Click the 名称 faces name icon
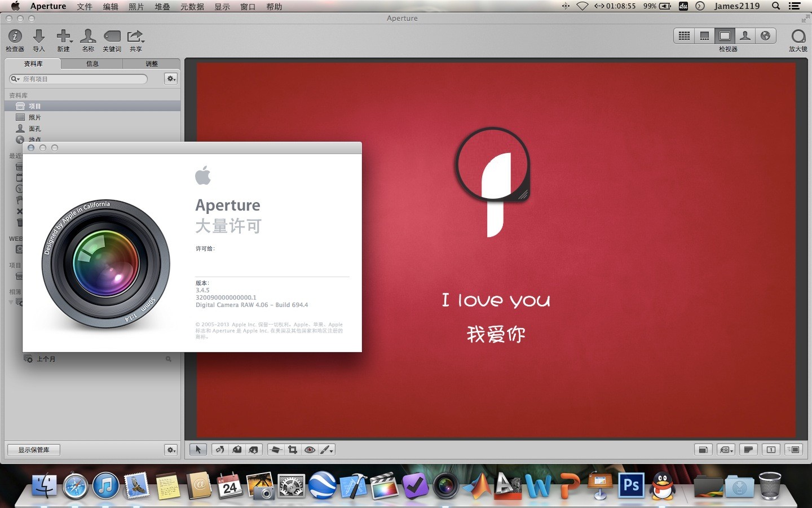This screenshot has width=812, height=508. (88, 37)
